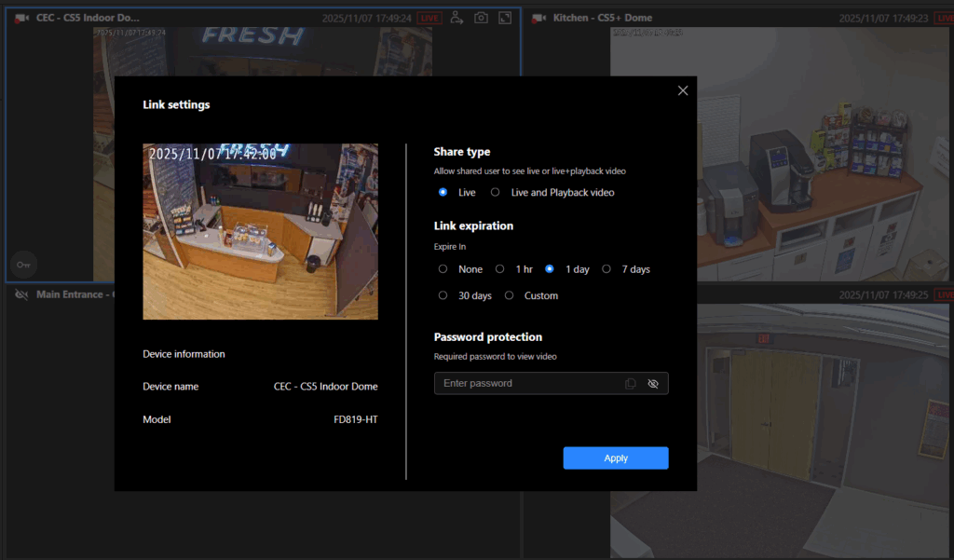Set link expiration to None
This screenshot has width=954, height=560.
tap(443, 268)
